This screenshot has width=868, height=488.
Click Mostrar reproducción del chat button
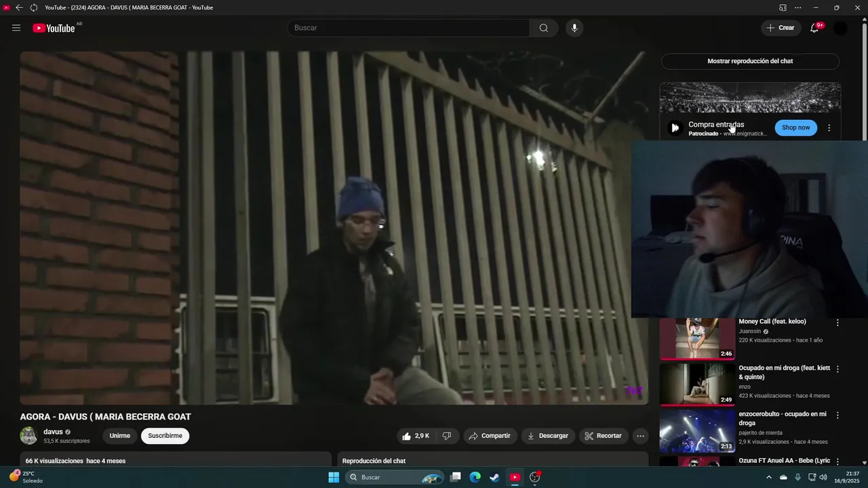coord(750,61)
